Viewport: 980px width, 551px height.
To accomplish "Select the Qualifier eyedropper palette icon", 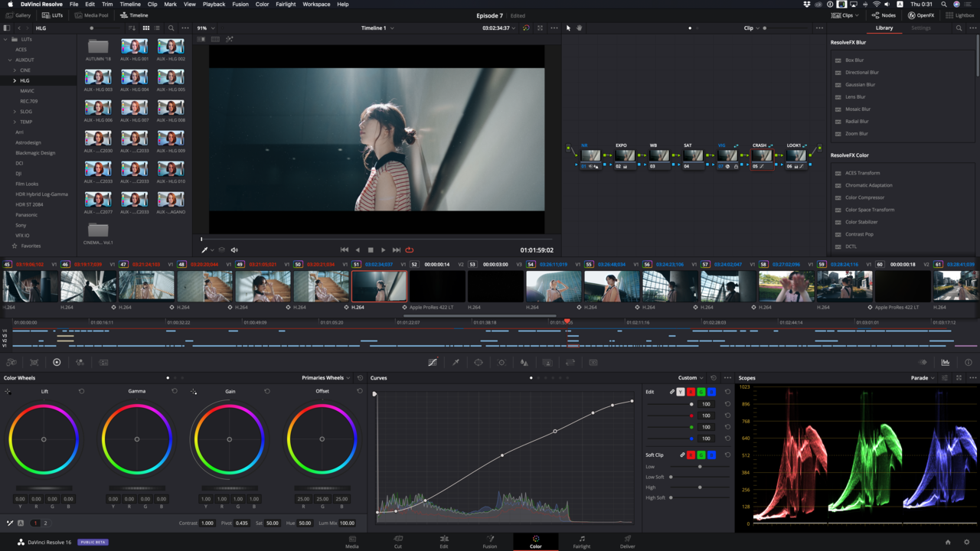I will coord(456,362).
